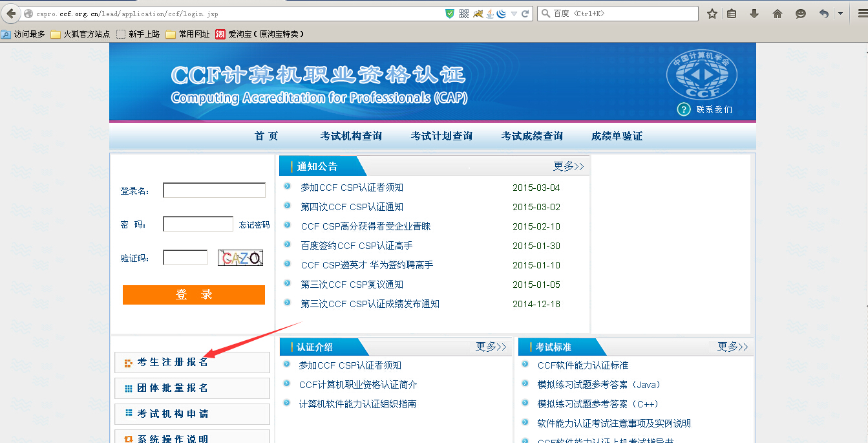Go to 首页 in the navigation bar
Screen dimensions: 868x443
[x=266, y=136]
